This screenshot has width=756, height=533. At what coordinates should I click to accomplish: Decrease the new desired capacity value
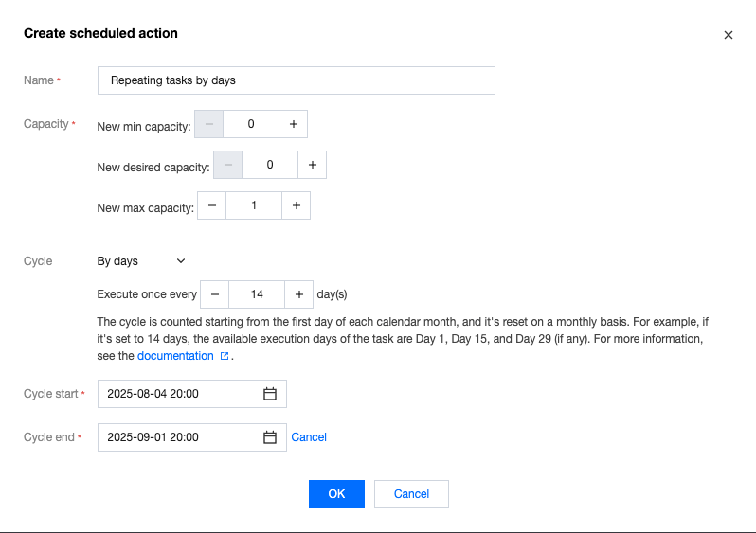click(227, 165)
